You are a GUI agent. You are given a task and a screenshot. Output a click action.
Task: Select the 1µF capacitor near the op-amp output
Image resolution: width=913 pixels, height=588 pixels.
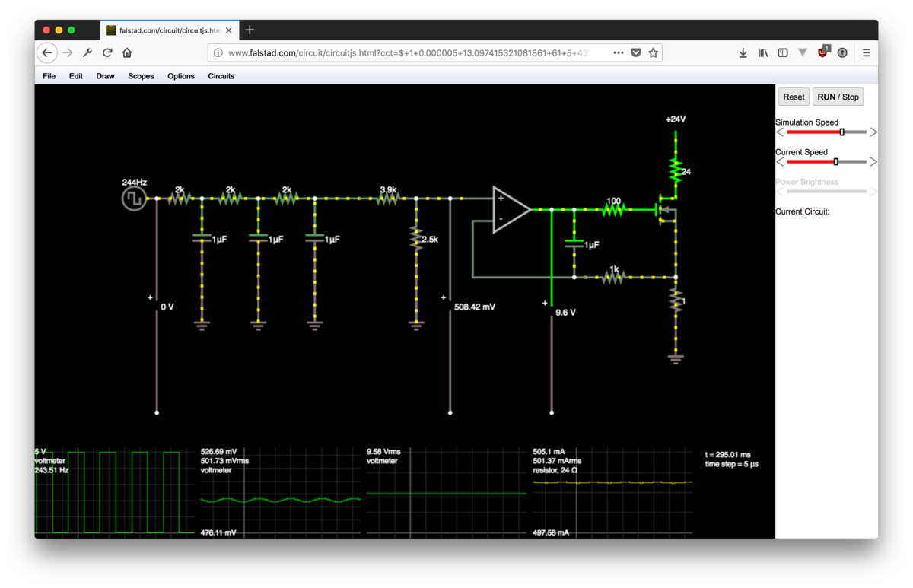[x=574, y=243]
